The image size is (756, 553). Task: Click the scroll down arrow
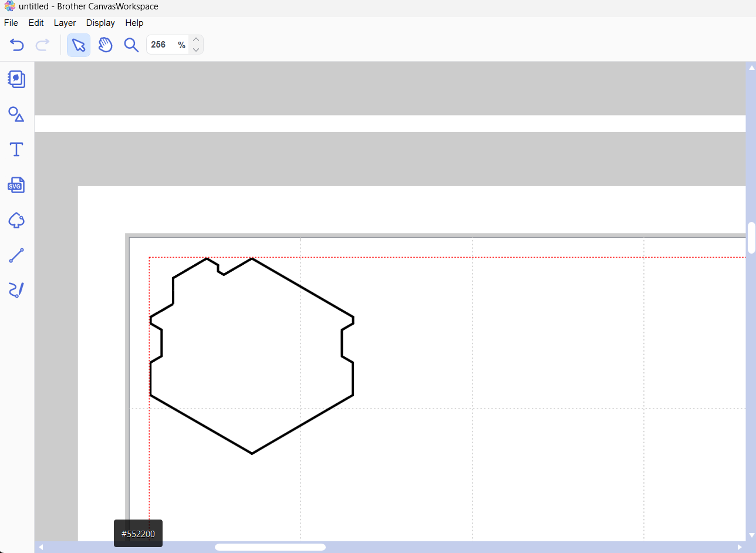pos(751,535)
